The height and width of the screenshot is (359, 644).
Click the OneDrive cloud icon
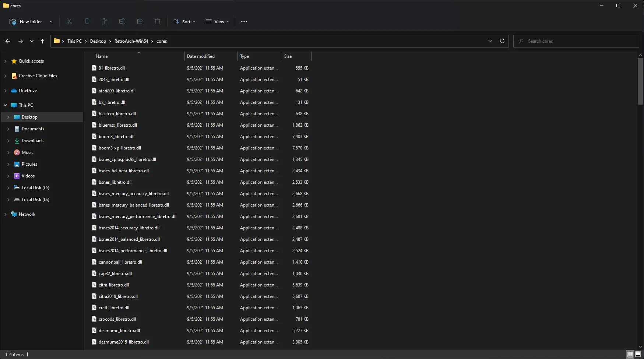14,91
